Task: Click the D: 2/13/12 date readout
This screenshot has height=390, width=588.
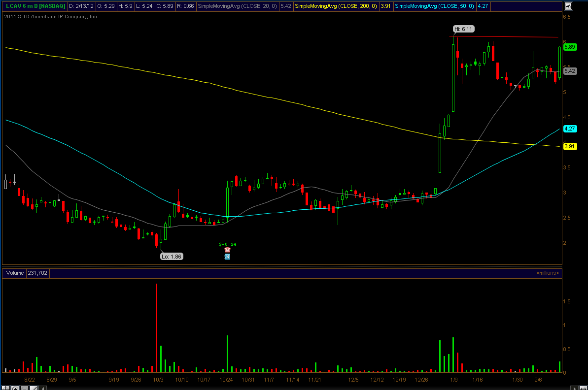Action: point(81,6)
